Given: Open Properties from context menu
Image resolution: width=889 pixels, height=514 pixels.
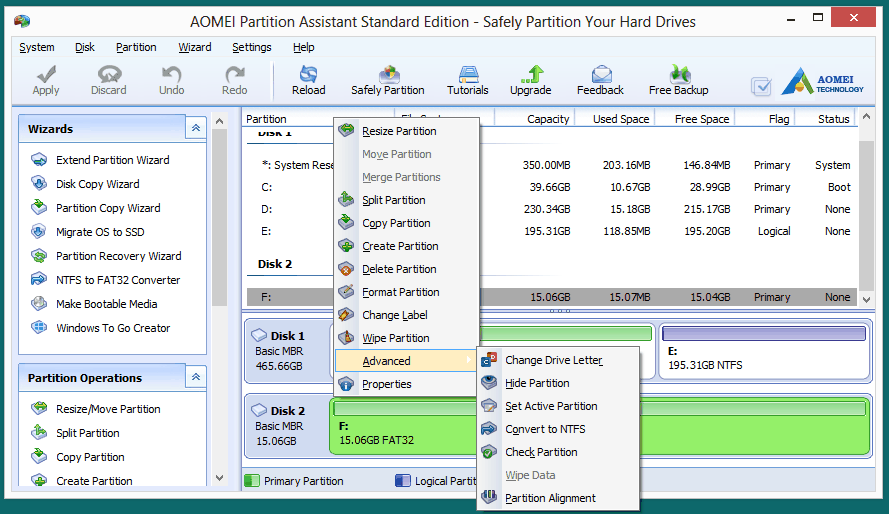Looking at the screenshot, I should [x=407, y=384].
